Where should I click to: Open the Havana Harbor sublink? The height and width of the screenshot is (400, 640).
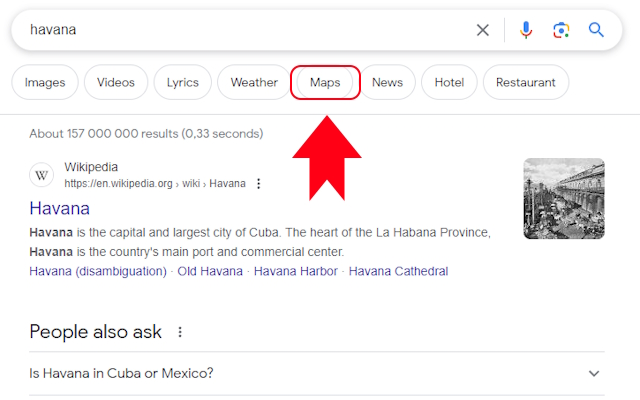tap(296, 271)
